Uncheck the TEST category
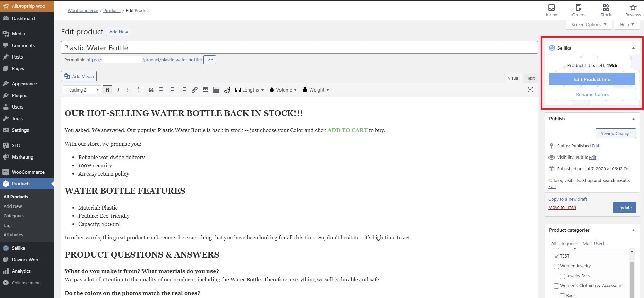The height and width of the screenshot is (298, 644). (x=556, y=256)
